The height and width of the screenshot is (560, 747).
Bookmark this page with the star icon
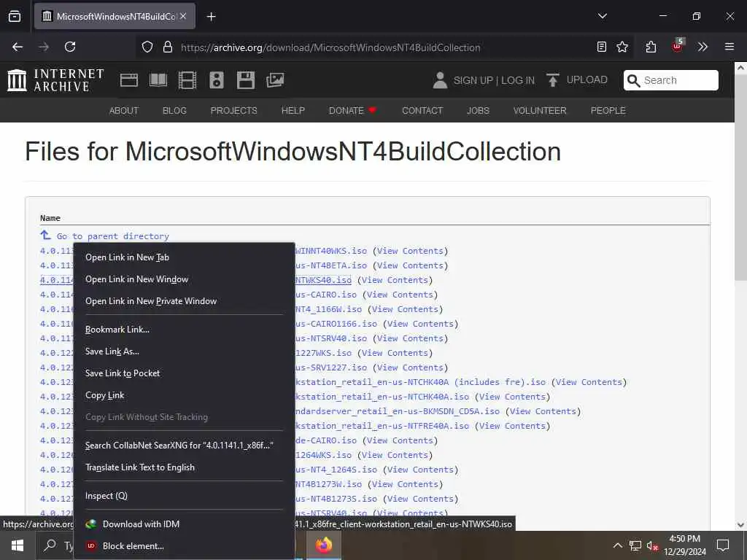coord(622,47)
